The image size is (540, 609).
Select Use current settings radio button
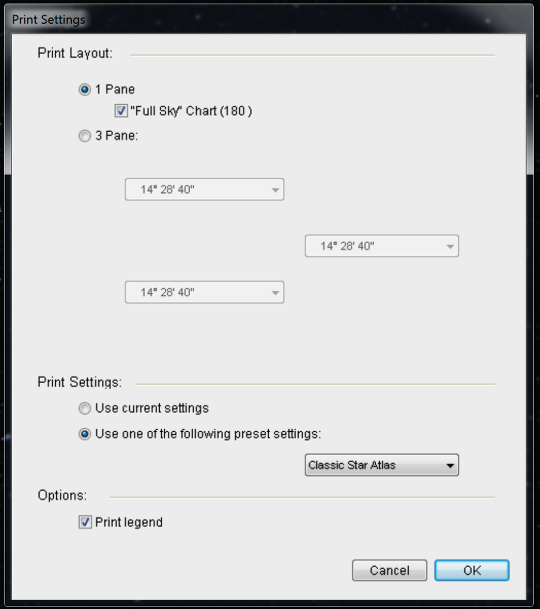coord(85,408)
